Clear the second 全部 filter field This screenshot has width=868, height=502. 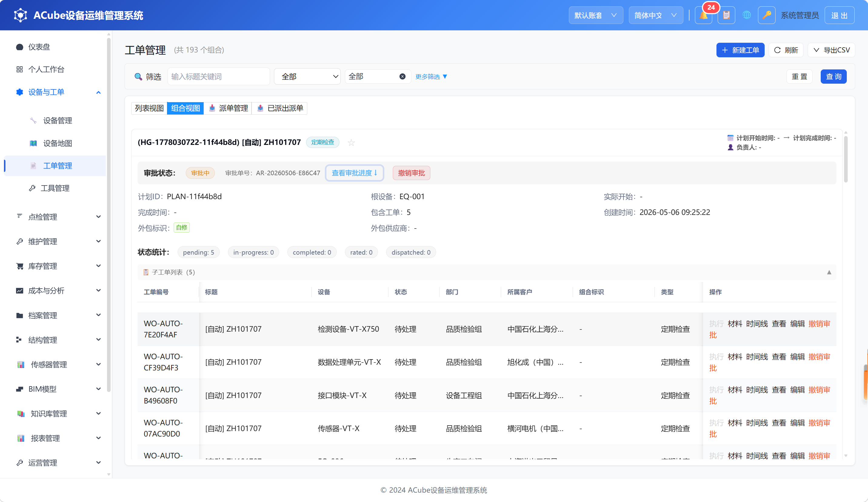click(402, 76)
